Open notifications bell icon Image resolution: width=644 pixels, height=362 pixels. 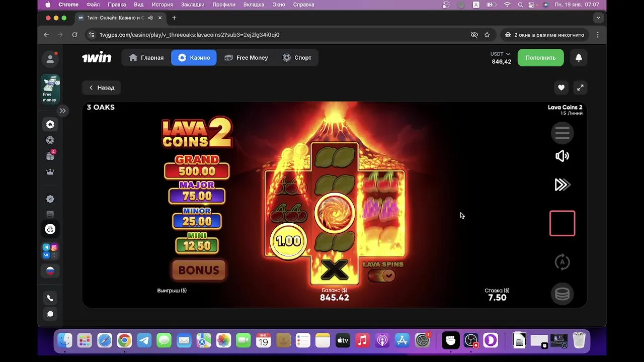coord(579,58)
